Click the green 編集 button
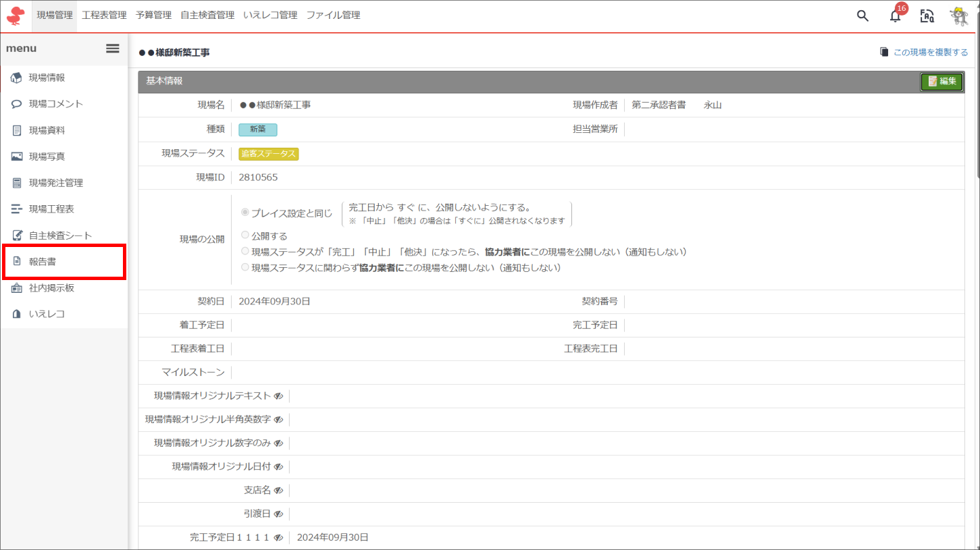This screenshot has width=980, height=550. pos(942,81)
